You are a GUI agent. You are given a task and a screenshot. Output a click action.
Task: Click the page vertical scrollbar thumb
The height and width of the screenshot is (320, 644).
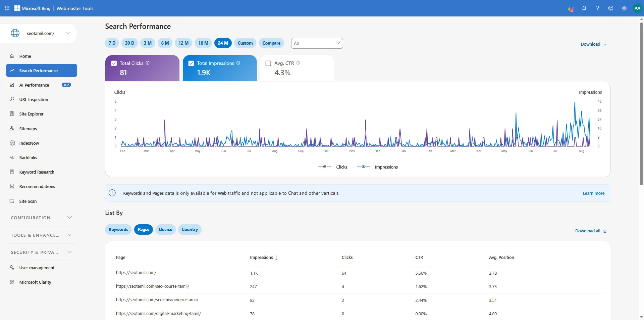click(641, 103)
